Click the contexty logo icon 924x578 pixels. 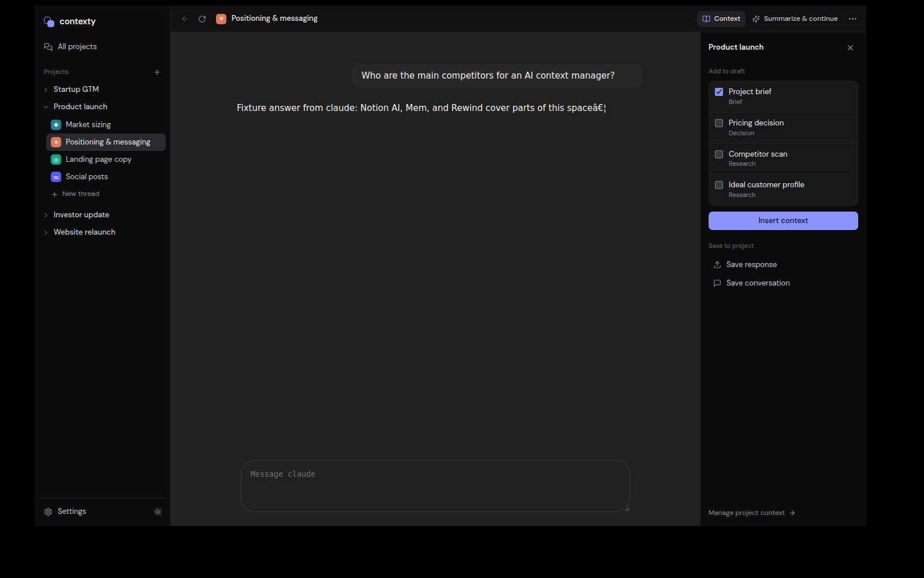coord(49,21)
